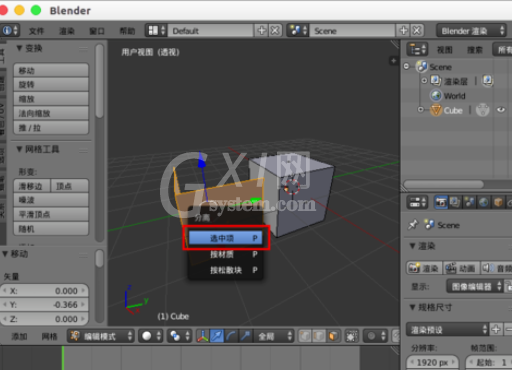Click the World globe icon in outliner

436,96
